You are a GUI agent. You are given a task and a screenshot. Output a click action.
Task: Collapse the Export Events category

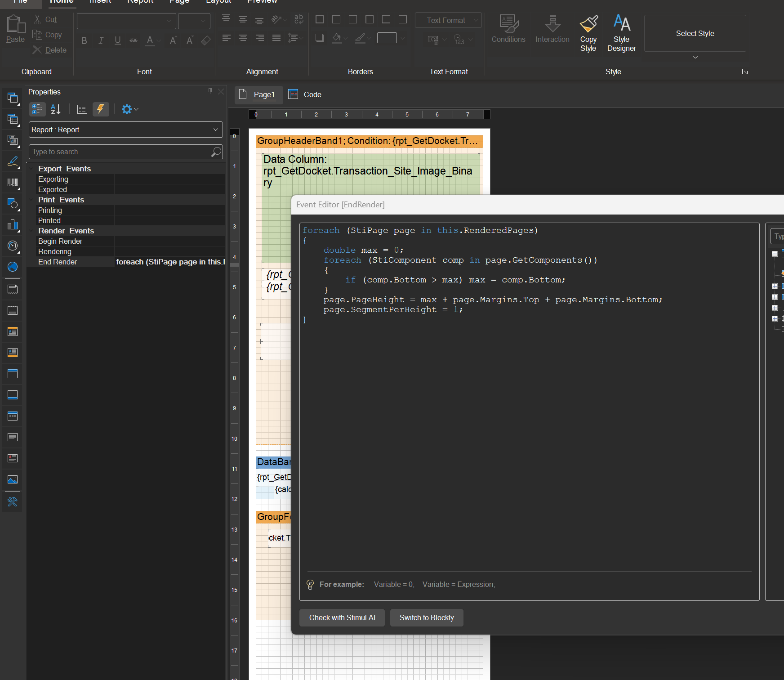[x=31, y=169]
